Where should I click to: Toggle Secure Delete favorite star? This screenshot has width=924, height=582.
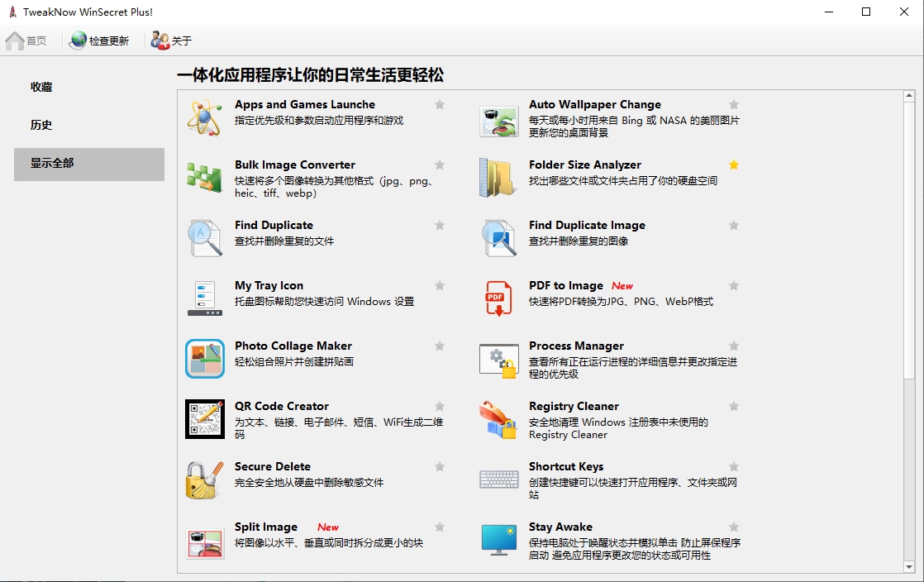pos(440,466)
